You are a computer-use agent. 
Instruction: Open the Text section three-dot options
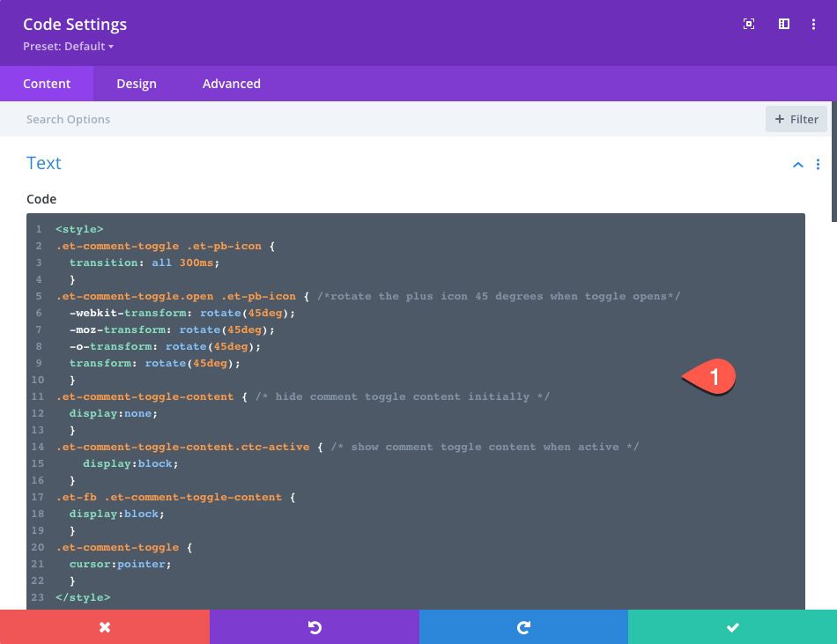(x=818, y=165)
